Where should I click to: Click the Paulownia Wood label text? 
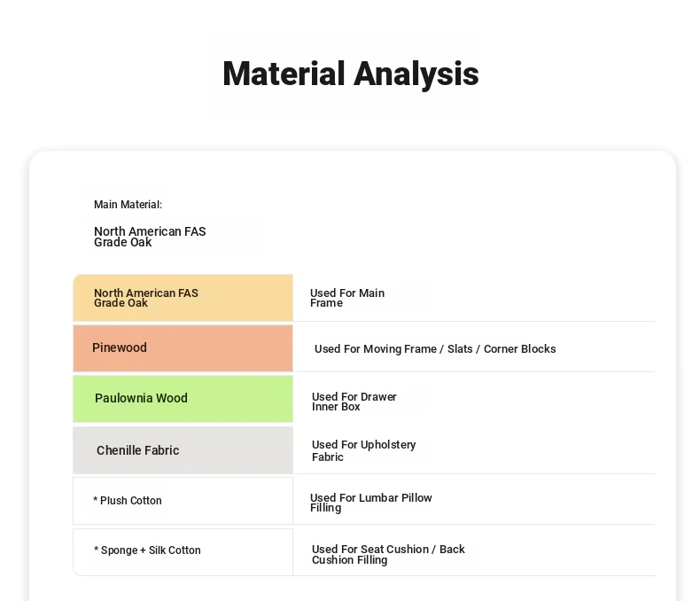[x=141, y=398]
